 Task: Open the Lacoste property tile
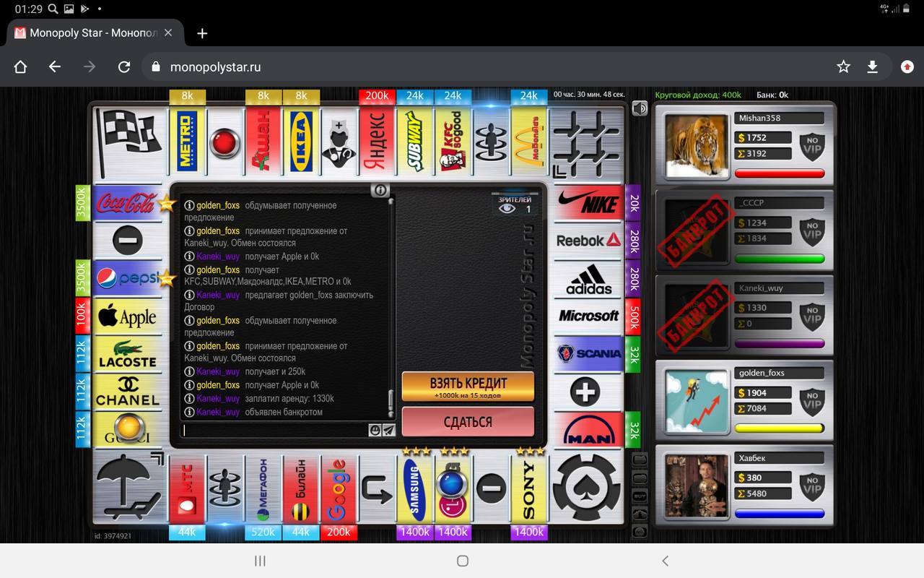(128, 354)
